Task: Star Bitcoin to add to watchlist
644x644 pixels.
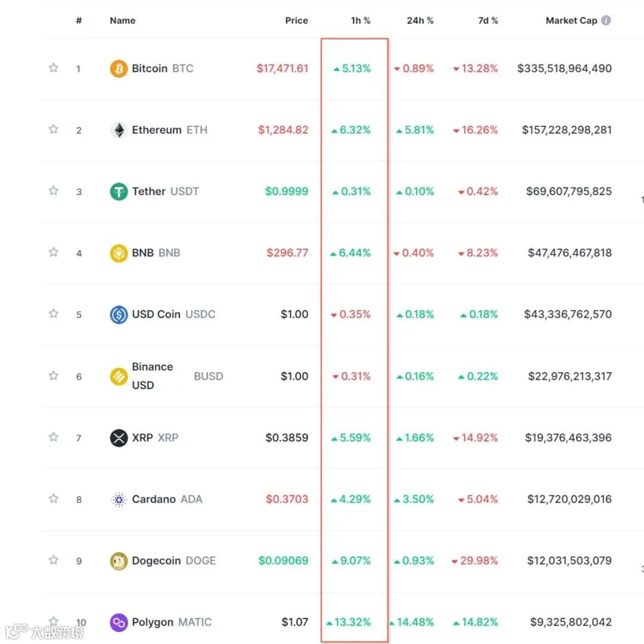Action: click(54, 68)
